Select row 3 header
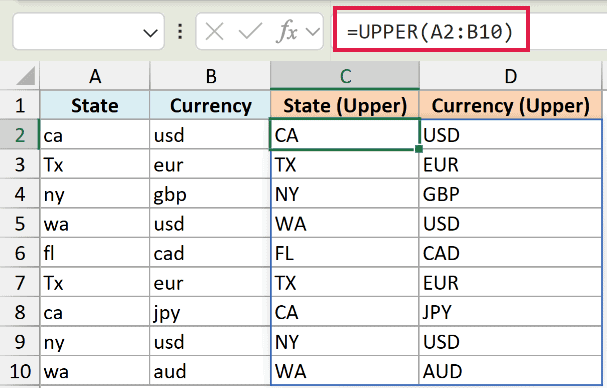 [20, 164]
